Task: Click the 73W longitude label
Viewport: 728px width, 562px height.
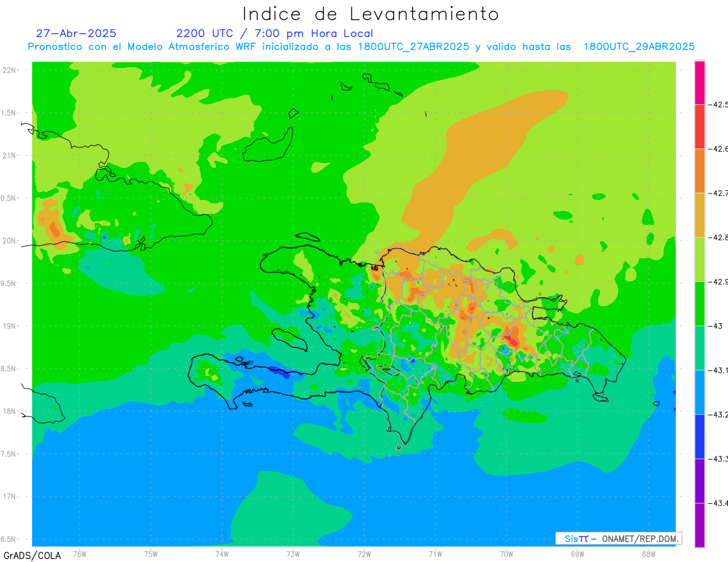Action: tap(293, 554)
